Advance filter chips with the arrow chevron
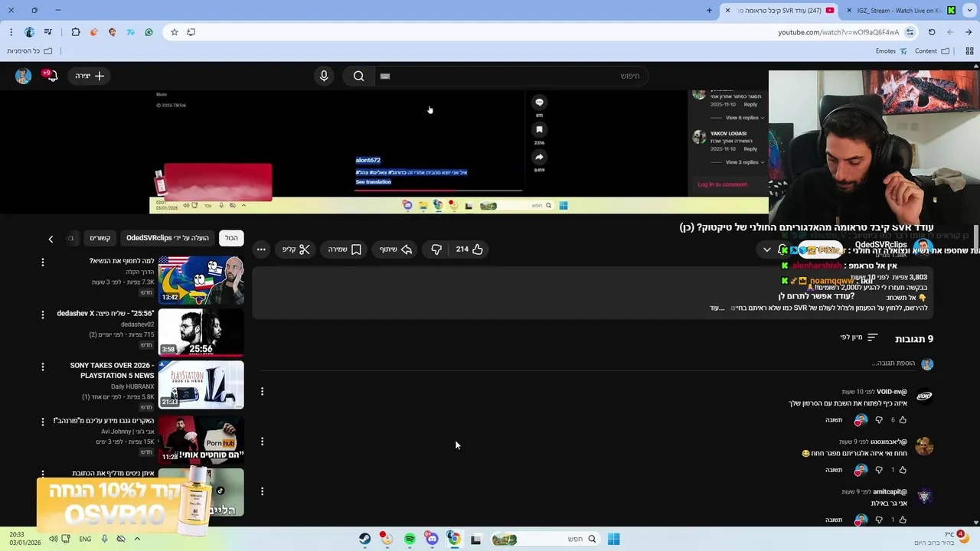 [x=51, y=239]
